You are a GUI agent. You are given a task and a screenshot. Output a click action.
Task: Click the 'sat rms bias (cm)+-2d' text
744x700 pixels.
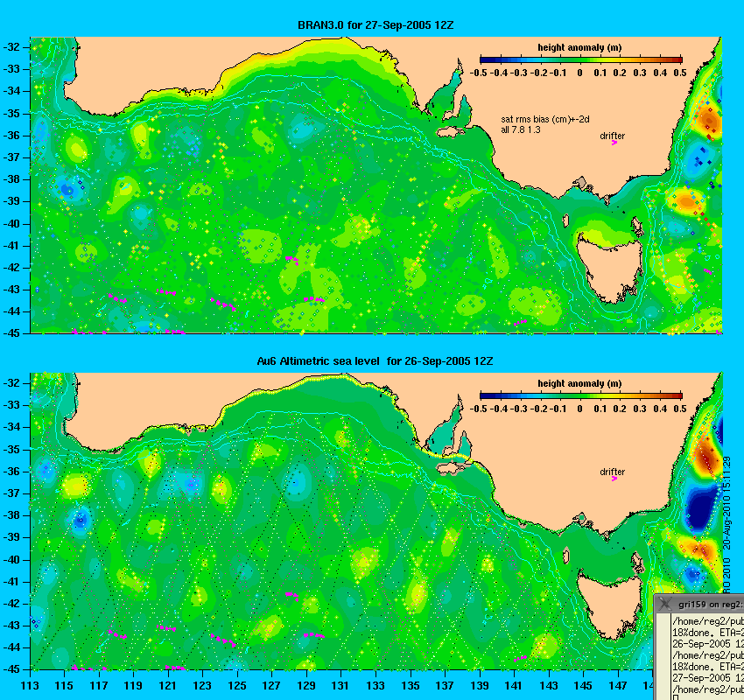545,120
